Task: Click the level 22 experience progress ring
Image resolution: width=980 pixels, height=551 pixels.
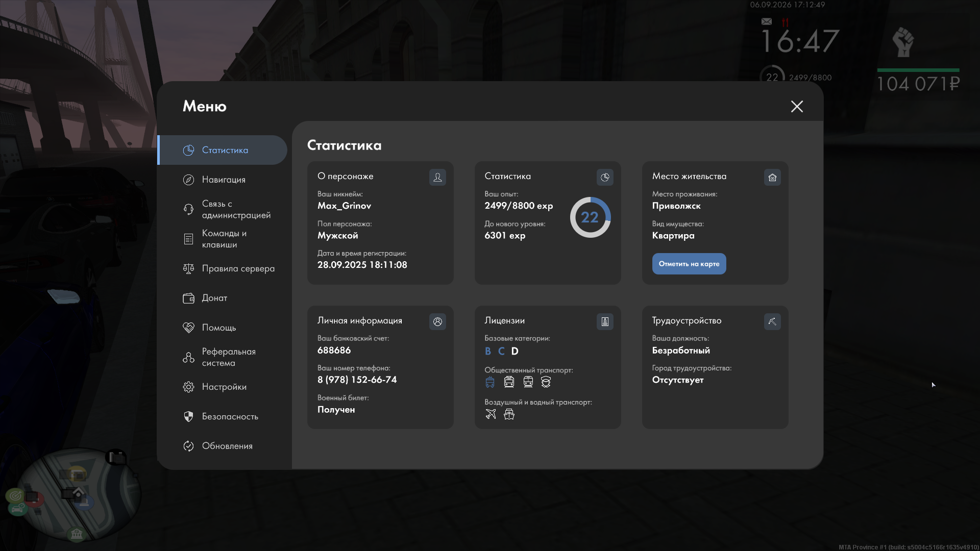Action: [590, 217]
